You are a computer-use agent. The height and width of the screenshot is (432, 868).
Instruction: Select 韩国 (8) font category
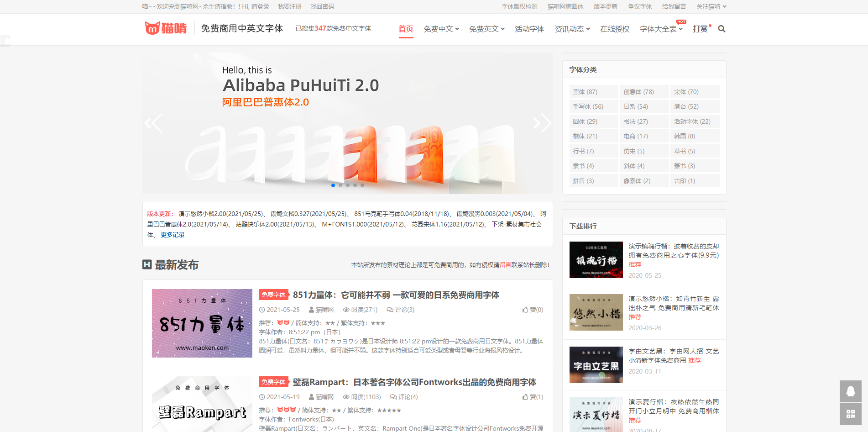coord(695,136)
